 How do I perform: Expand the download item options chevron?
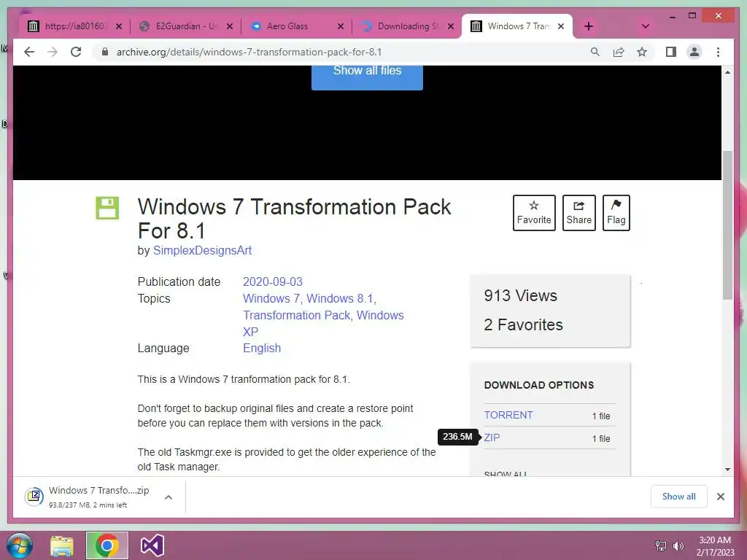[169, 497]
